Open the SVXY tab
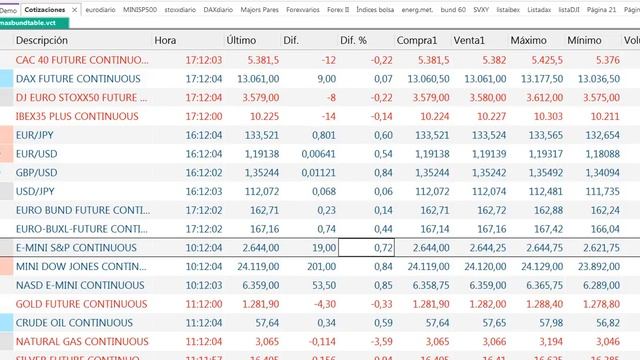The height and width of the screenshot is (360, 640). coord(481,9)
